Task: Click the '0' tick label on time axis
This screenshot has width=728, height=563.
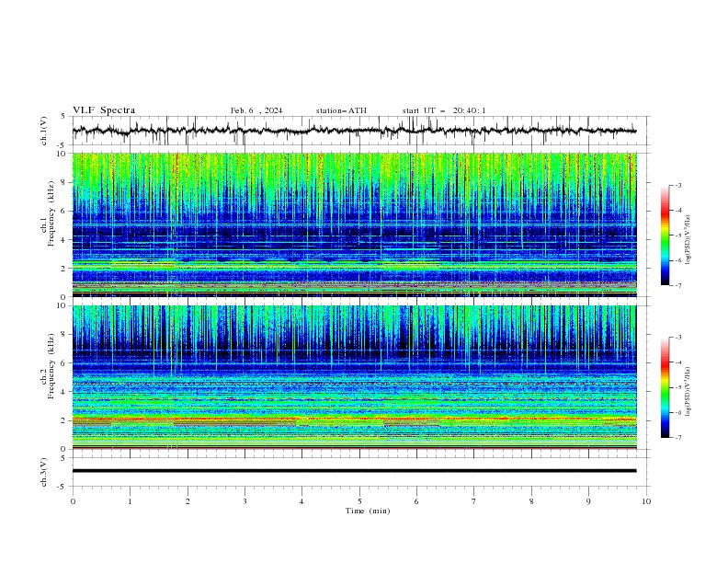Action: pyautogui.click(x=73, y=501)
